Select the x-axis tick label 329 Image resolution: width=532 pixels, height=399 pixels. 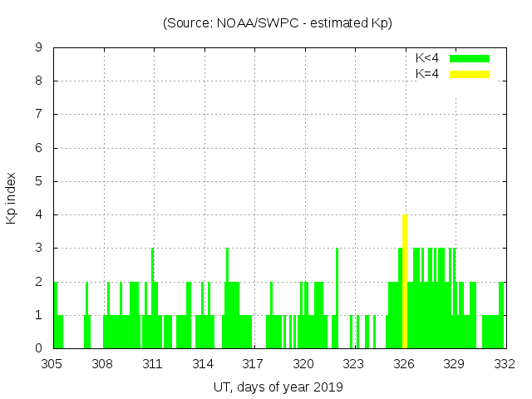click(454, 363)
